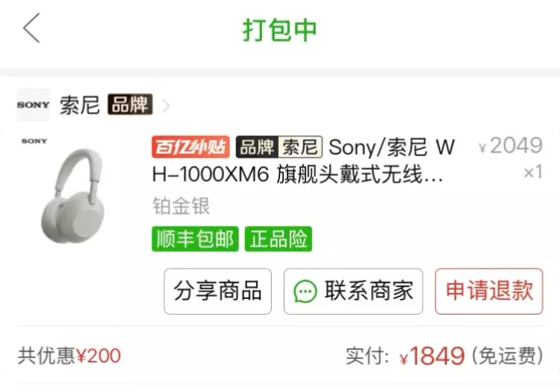This screenshot has height=392, width=560.
Task: Go back using the top-left arrow
Action: (x=31, y=28)
